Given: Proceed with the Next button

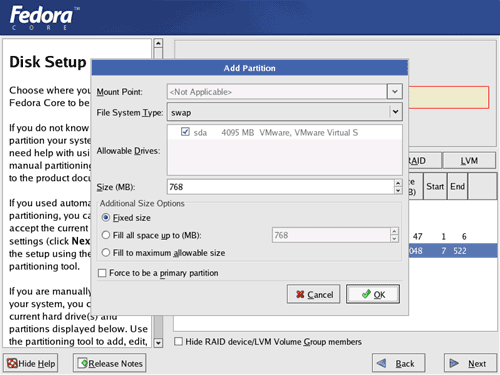Looking at the screenshot, I should (470, 363).
